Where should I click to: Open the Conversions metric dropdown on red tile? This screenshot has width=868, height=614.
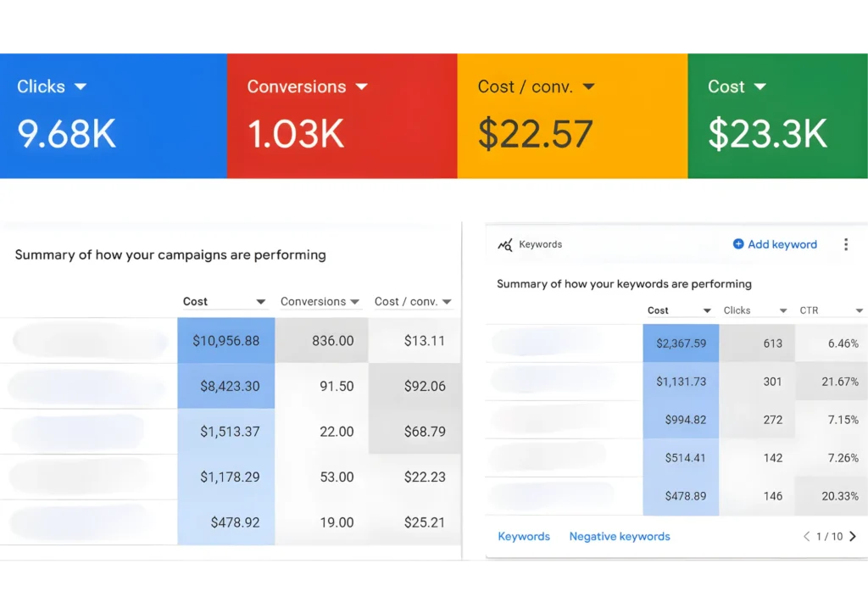[361, 87]
